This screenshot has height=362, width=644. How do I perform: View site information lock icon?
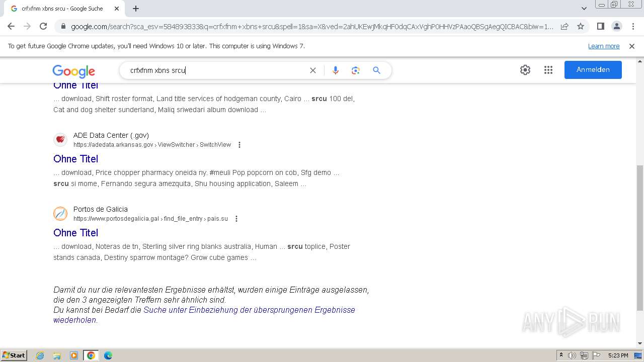[x=63, y=27]
